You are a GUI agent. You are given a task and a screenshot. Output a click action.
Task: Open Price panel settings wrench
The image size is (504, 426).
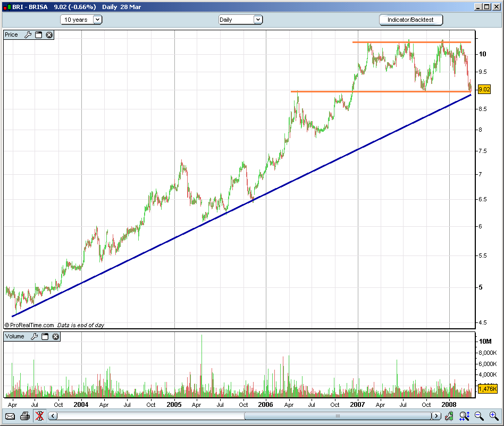coord(28,35)
